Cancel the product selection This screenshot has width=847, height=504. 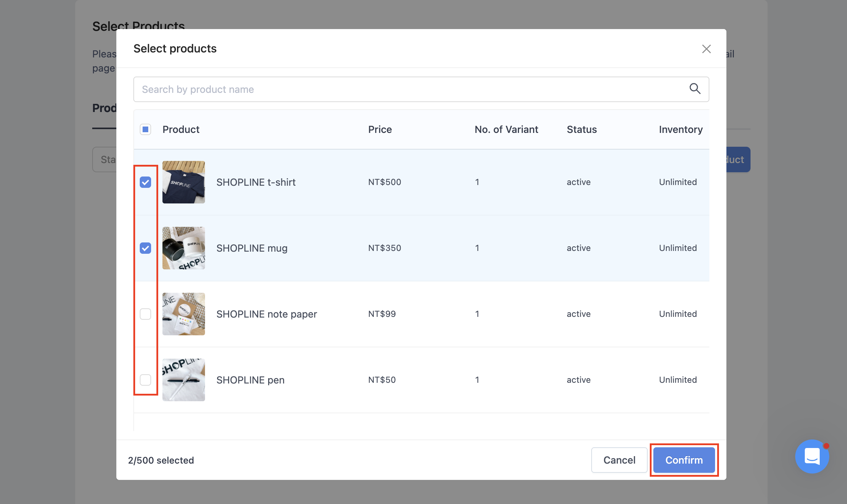619,460
